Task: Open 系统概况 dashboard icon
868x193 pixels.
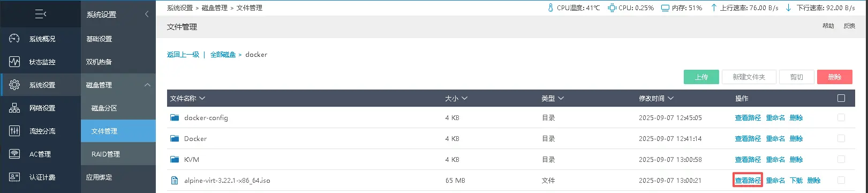Action: point(14,39)
